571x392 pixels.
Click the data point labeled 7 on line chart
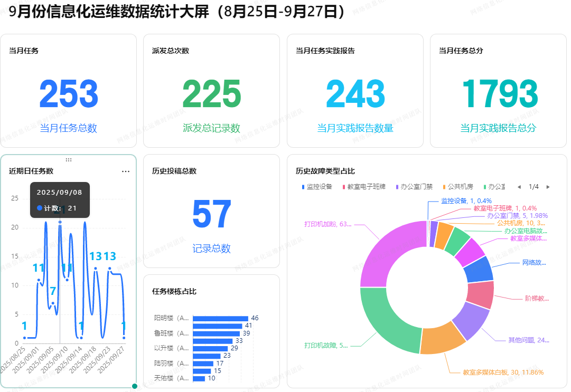53,303
